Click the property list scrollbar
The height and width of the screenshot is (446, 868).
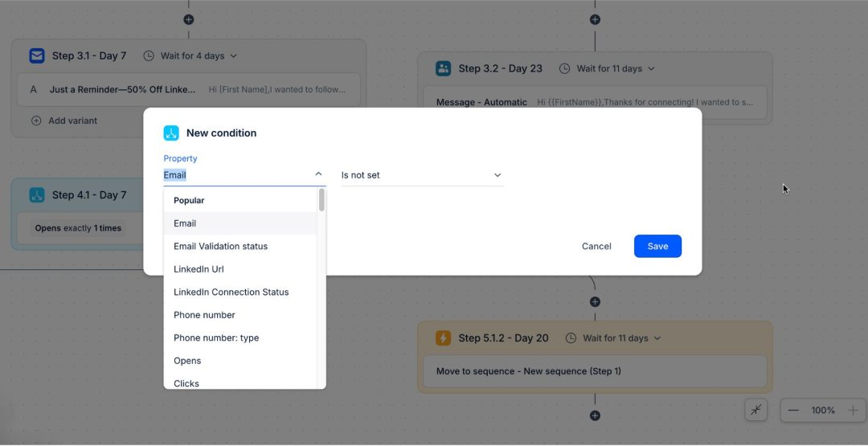click(321, 200)
